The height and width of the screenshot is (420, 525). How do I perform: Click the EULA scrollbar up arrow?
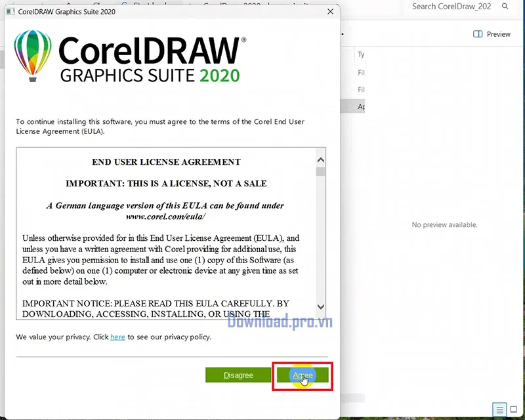(x=320, y=159)
